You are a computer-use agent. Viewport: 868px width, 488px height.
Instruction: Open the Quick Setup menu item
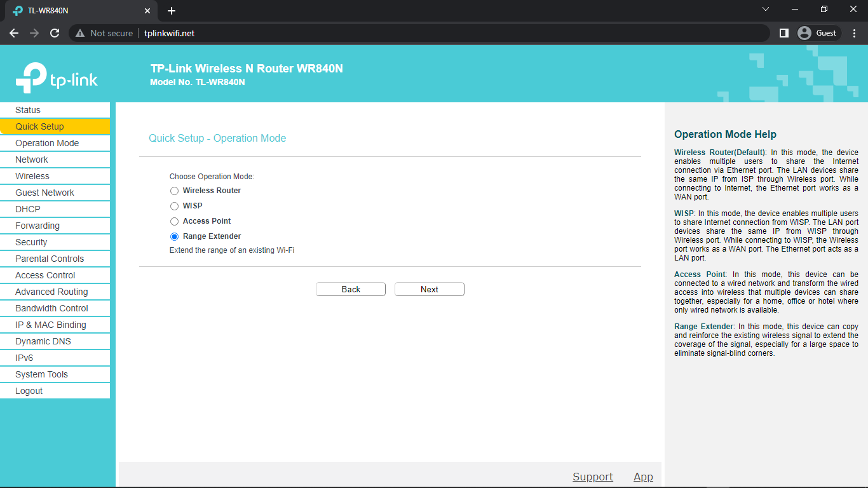point(55,126)
